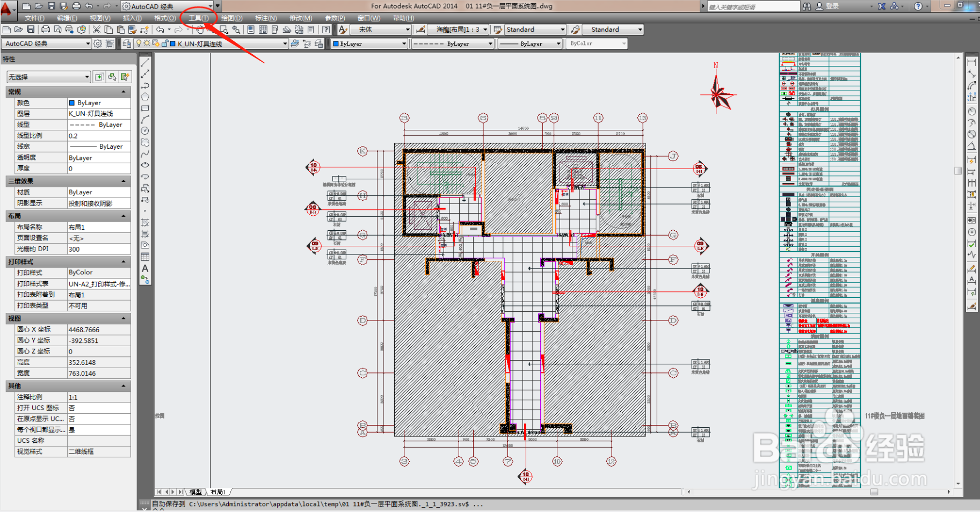
Task: Click the 登录 sign-in button
Action: coord(827,6)
